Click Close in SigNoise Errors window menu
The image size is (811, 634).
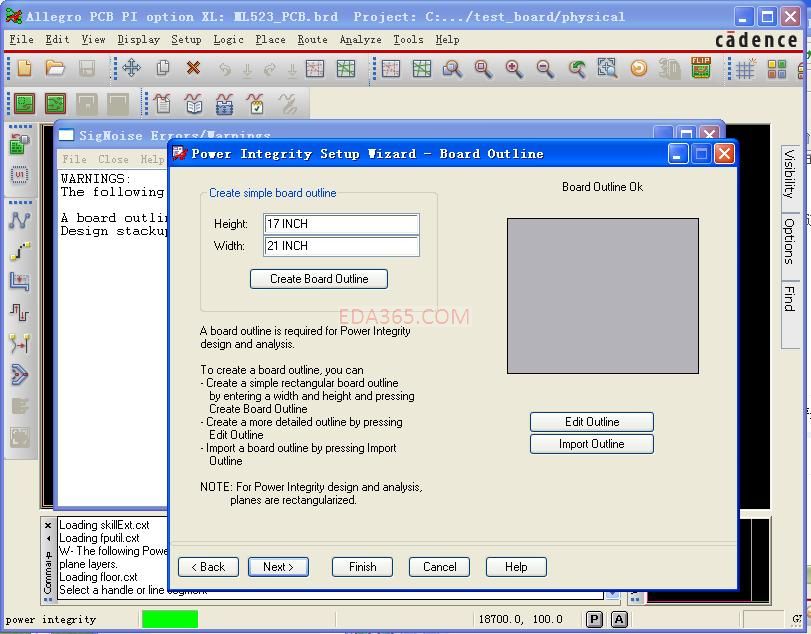(113, 159)
